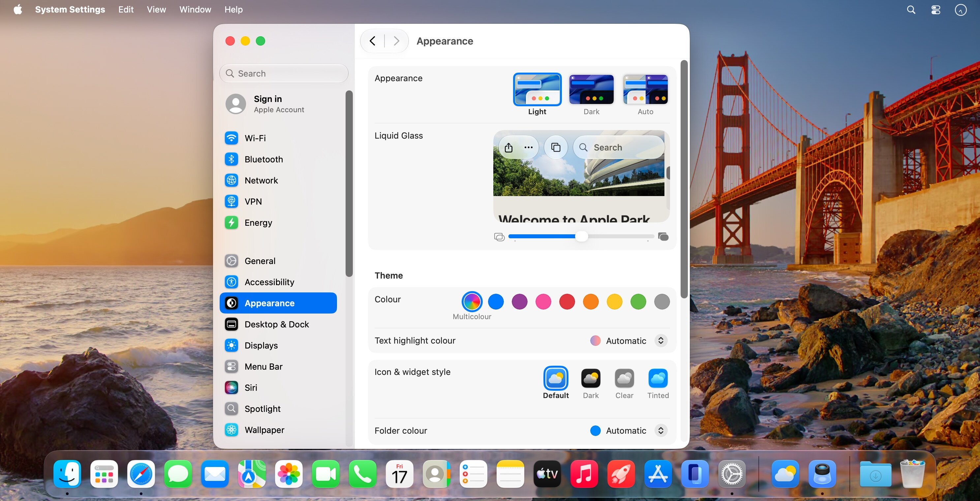Open Spotlight search in menu bar

point(911,10)
